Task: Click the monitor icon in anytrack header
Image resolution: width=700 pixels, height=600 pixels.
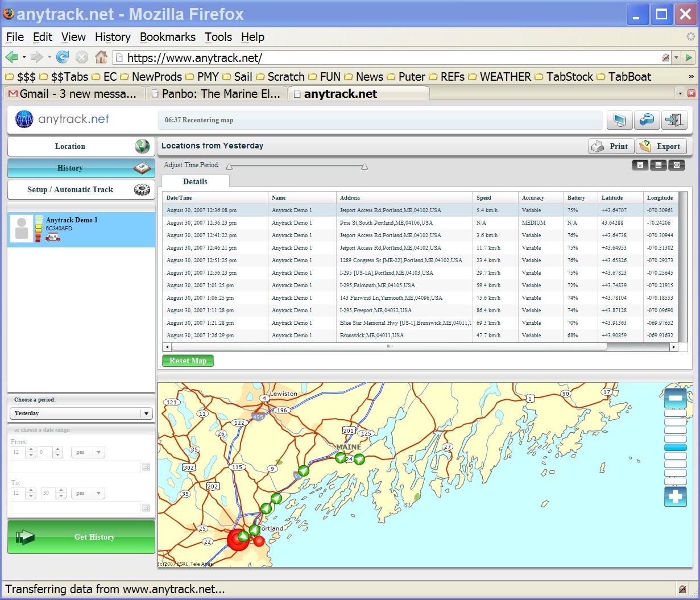Action: [x=620, y=120]
